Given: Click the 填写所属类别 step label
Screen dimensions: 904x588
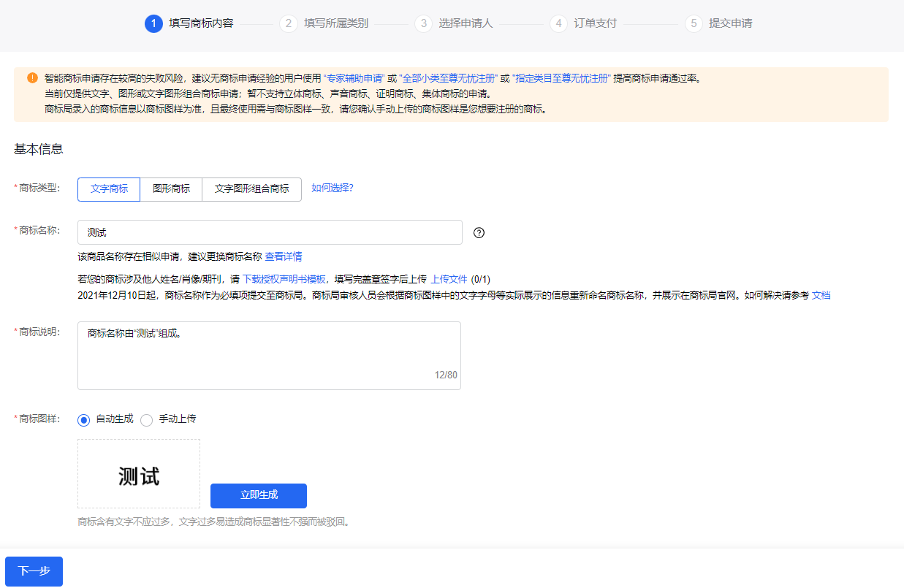Looking at the screenshot, I should (x=336, y=23).
